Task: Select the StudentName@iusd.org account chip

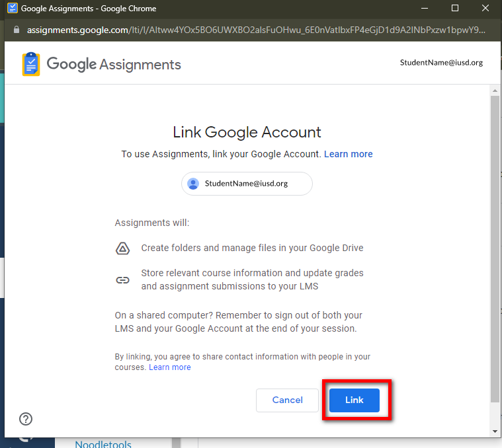Action: click(x=247, y=184)
